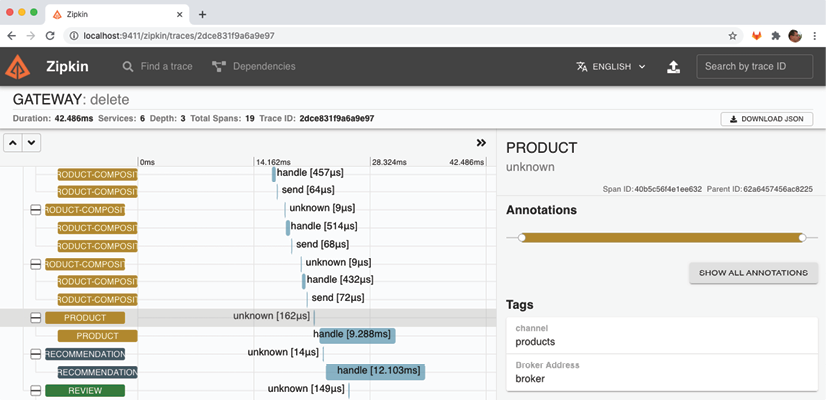826x400 pixels.
Task: Click RECOMMENDATION label beside handle [12.103ms]
Action: 97,372
